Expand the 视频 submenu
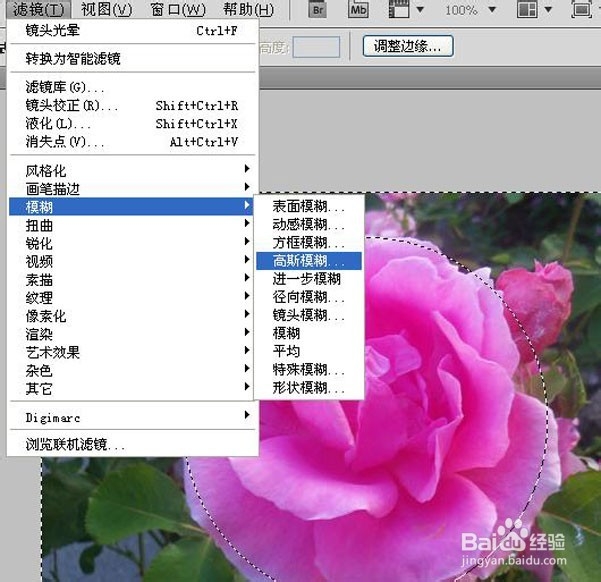The image size is (601, 582). [x=131, y=261]
